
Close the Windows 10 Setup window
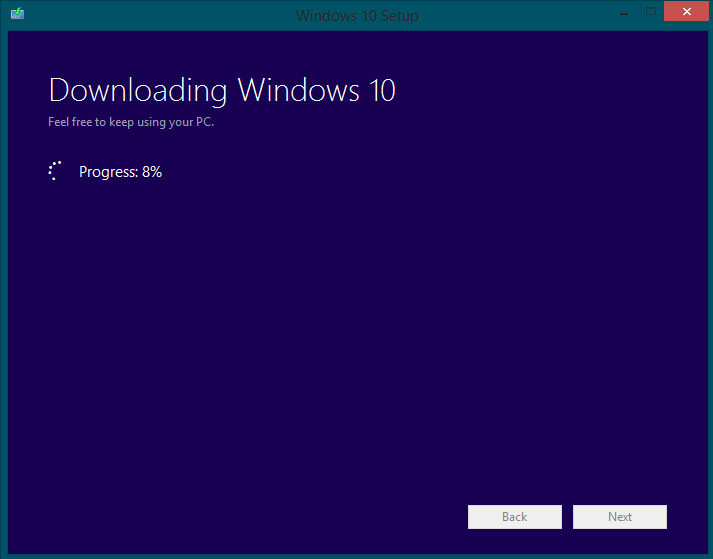point(687,11)
